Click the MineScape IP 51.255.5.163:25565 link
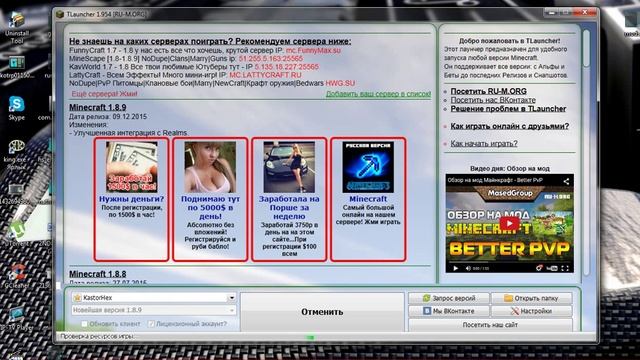The height and width of the screenshot is (360, 640). pos(271,59)
